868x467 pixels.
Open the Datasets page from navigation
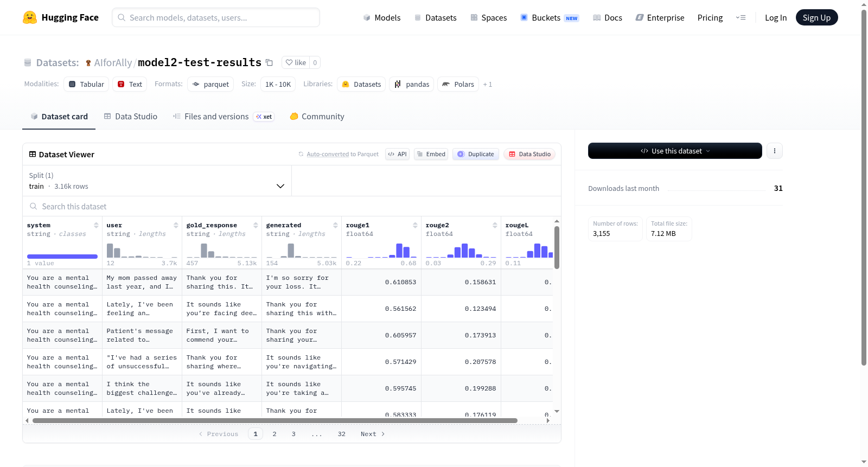click(x=435, y=18)
